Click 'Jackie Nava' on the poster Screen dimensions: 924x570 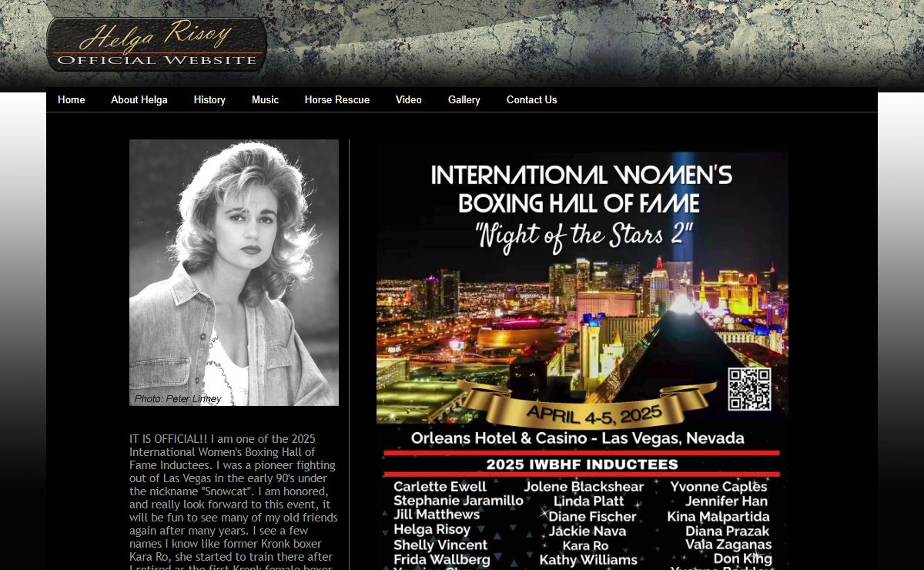588,531
